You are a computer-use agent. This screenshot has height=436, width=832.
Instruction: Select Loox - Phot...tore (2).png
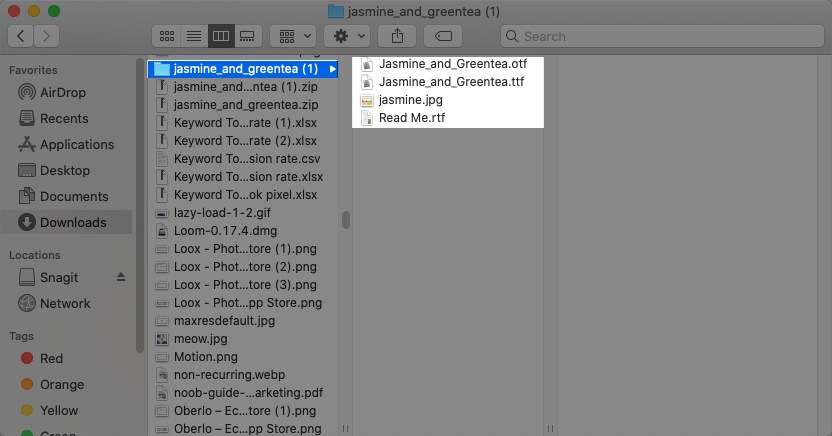(x=242, y=267)
